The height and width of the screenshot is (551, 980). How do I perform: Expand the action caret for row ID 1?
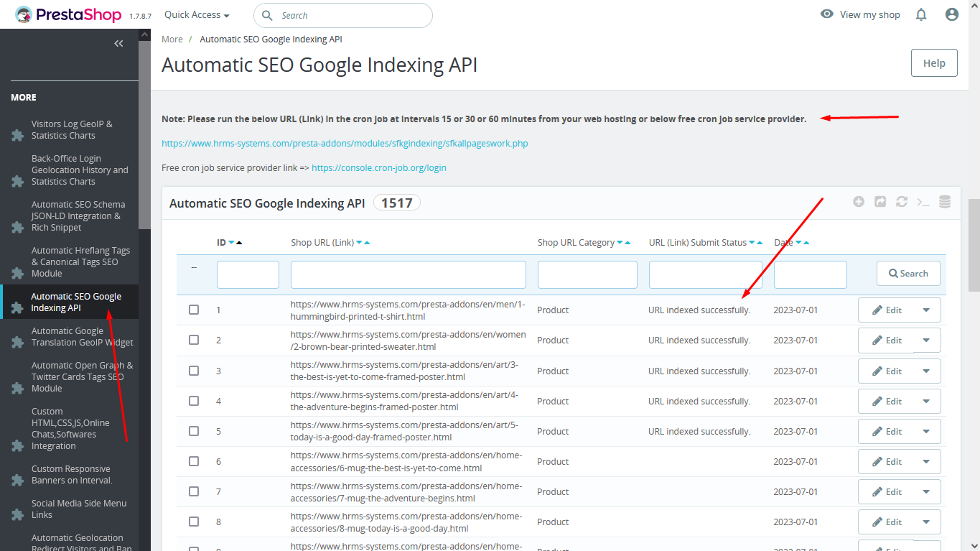926,310
